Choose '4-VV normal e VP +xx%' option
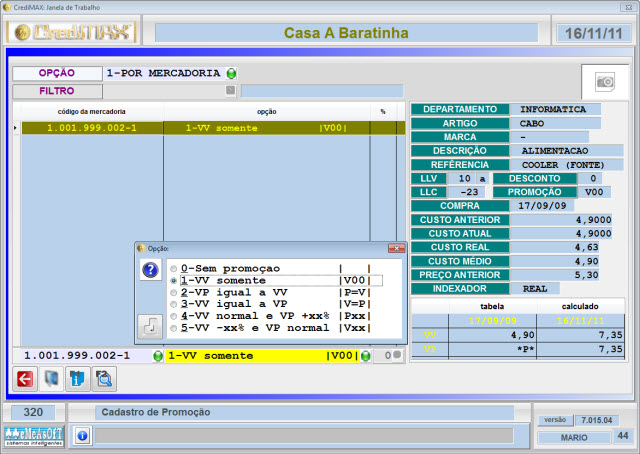This screenshot has width=640, height=454. [x=175, y=316]
